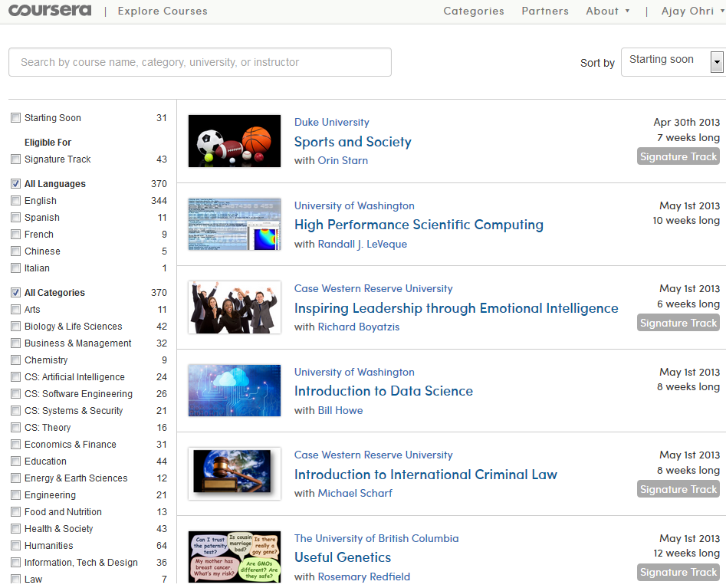Expand the About menu

[x=607, y=11]
